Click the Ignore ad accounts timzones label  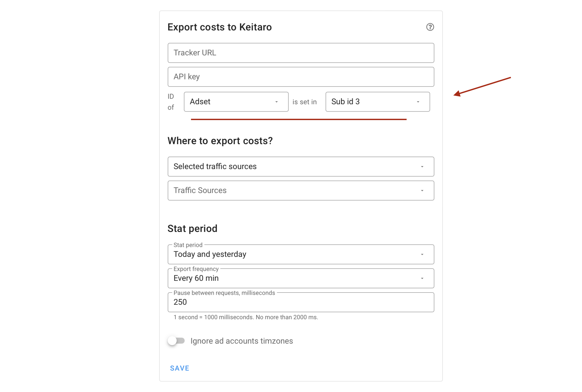click(242, 341)
